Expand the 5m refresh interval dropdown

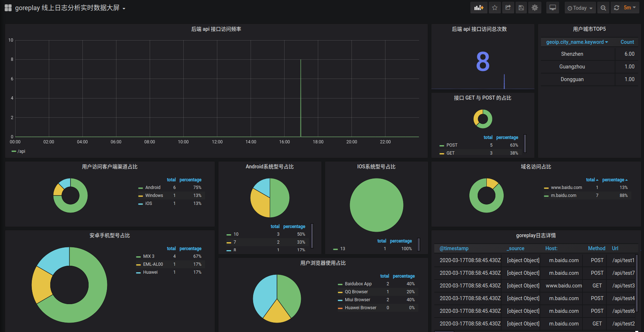(x=630, y=8)
